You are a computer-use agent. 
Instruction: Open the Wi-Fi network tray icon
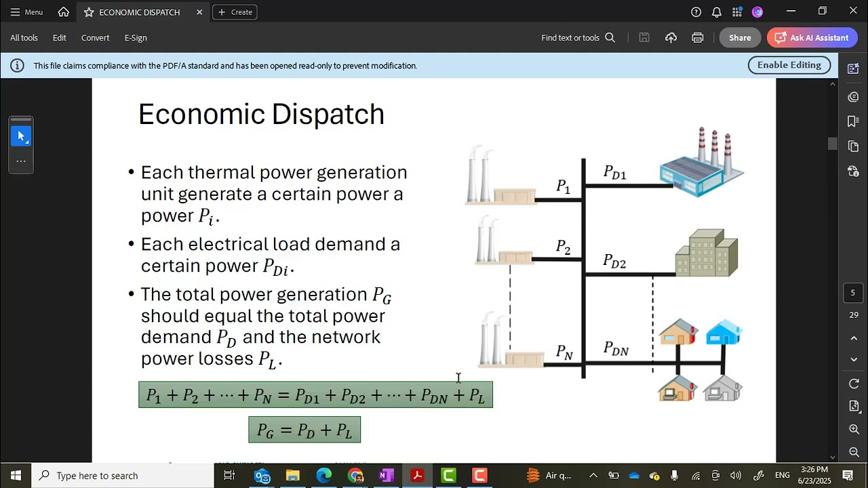coord(696,476)
